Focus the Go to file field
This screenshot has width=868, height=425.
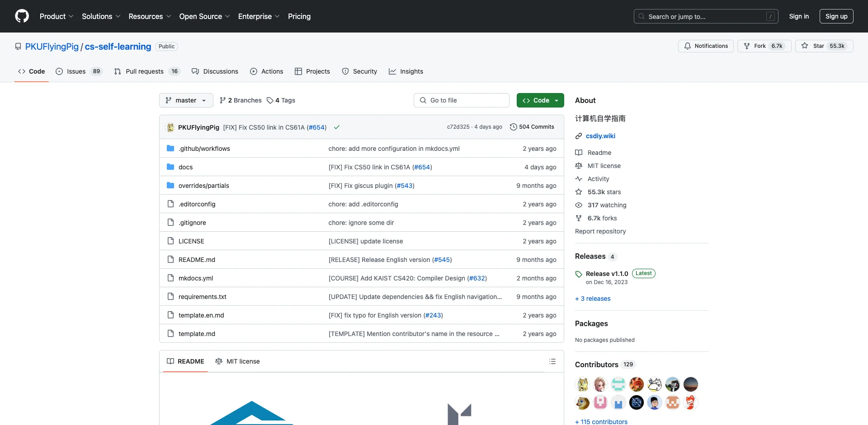click(462, 100)
